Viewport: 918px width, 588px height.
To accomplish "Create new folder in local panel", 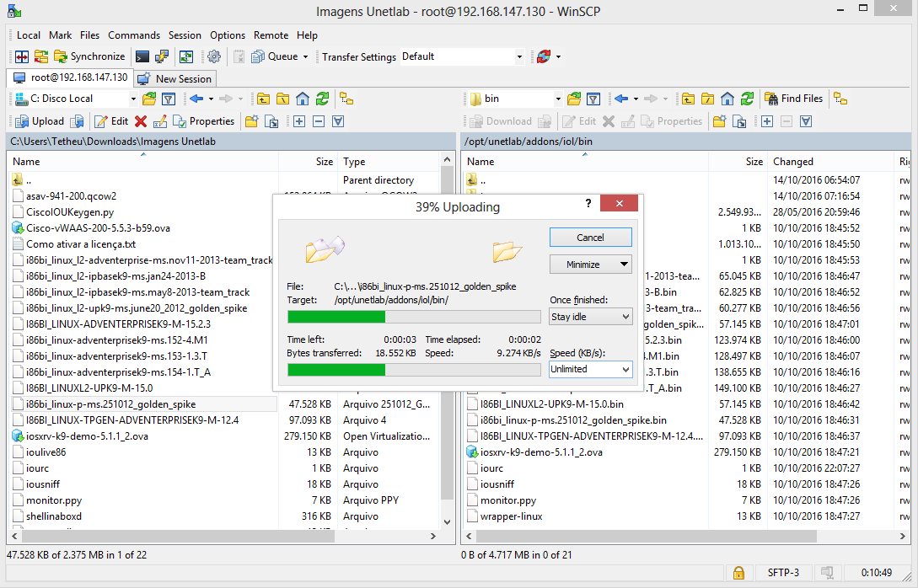I will point(252,121).
